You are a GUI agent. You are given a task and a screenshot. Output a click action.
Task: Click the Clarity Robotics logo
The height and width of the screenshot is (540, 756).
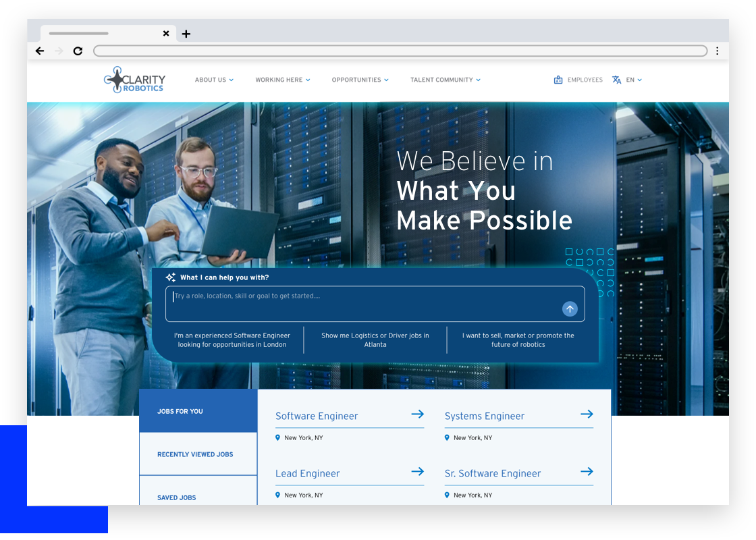(x=134, y=80)
